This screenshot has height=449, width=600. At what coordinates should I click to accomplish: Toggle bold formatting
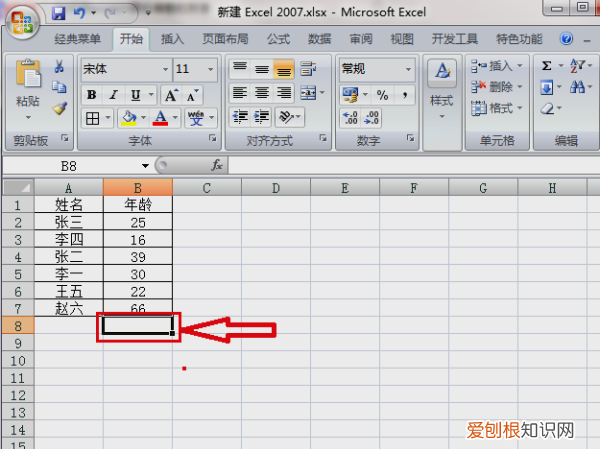click(x=91, y=95)
